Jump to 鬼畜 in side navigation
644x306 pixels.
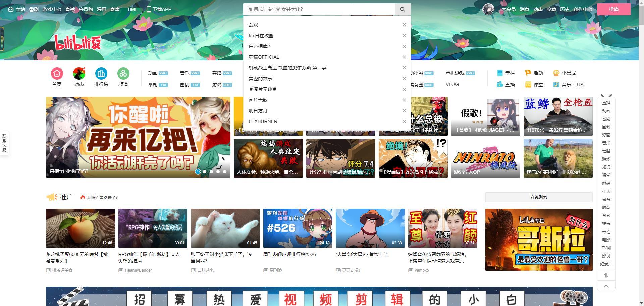pyautogui.click(x=606, y=199)
